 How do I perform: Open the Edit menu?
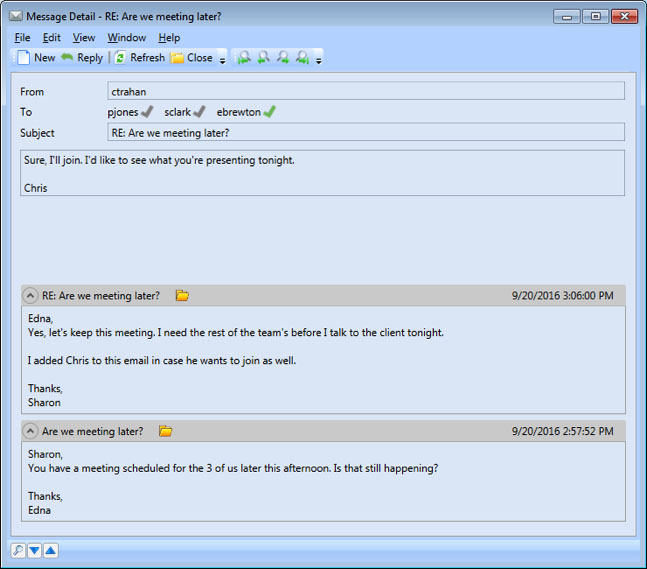[x=52, y=38]
